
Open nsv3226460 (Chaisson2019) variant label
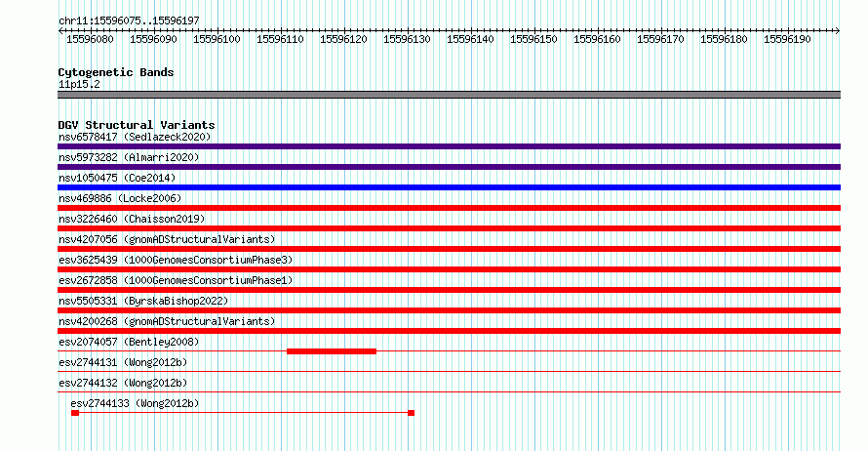point(132,219)
